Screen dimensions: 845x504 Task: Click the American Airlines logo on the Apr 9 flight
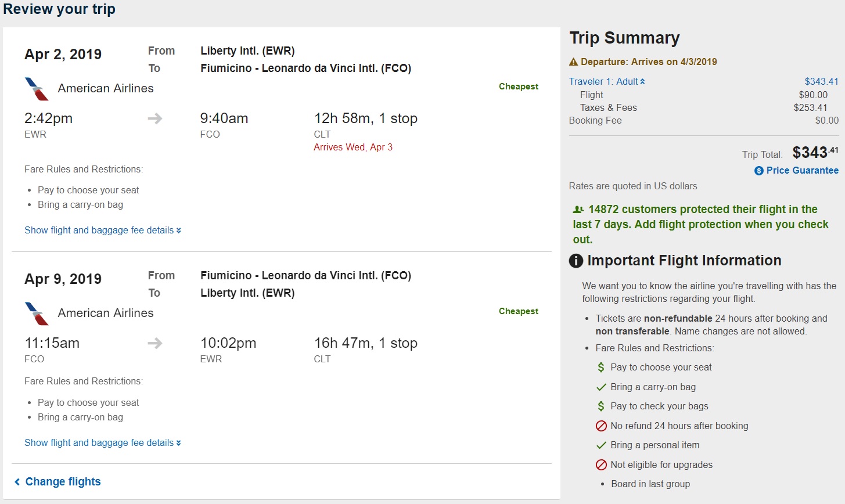point(37,314)
